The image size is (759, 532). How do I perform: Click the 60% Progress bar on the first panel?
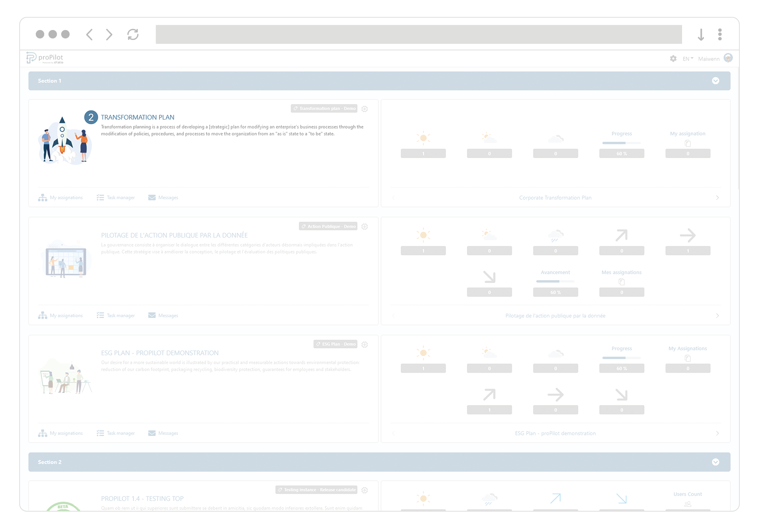621,142
